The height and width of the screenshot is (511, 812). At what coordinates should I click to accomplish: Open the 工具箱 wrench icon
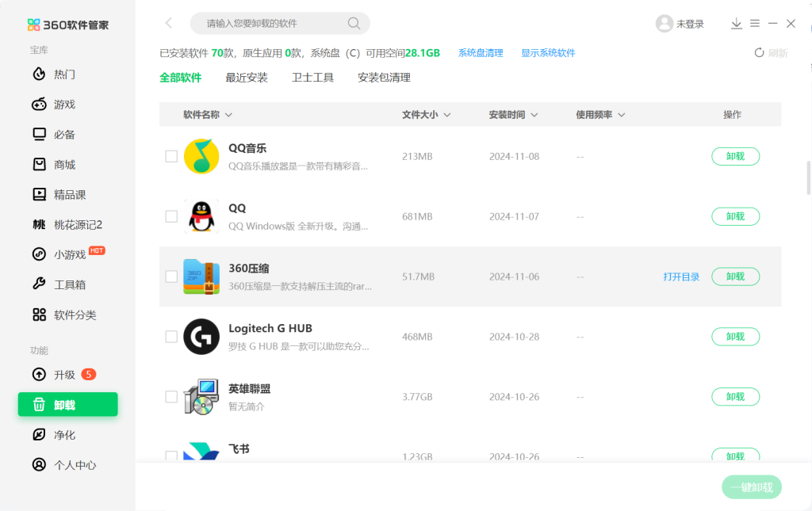click(x=39, y=284)
